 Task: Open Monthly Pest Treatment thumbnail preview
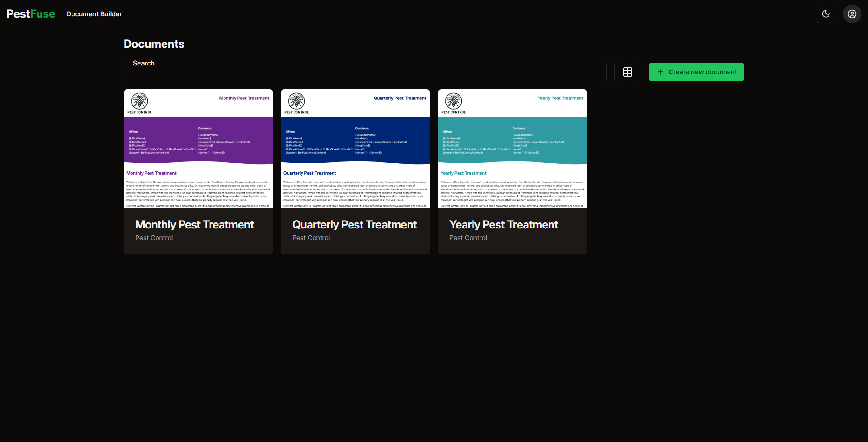[x=198, y=149]
